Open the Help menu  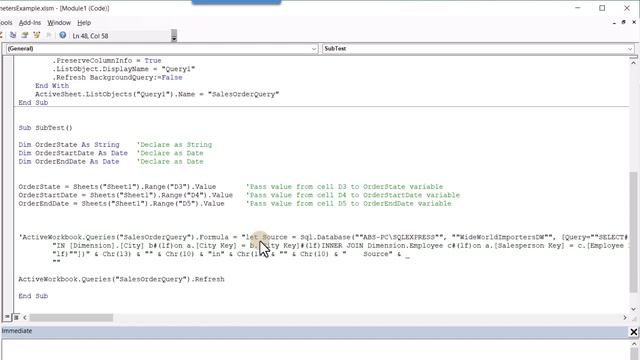(x=84, y=23)
